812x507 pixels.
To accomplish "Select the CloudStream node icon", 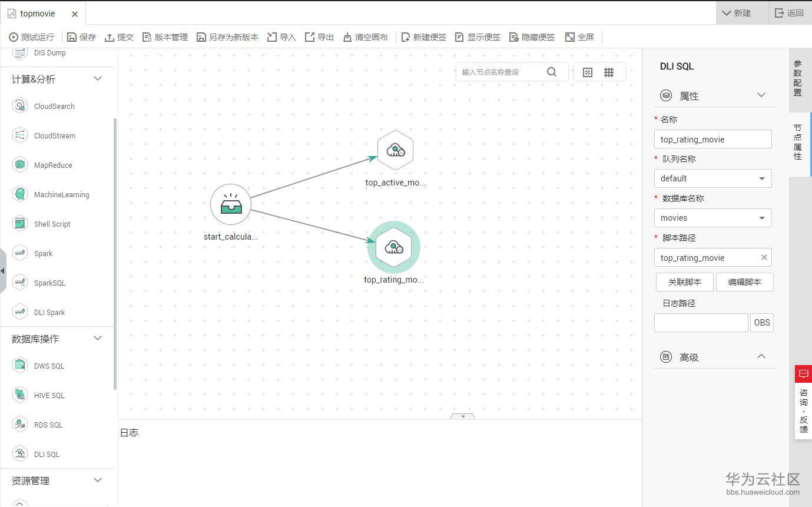I will 20,135.
